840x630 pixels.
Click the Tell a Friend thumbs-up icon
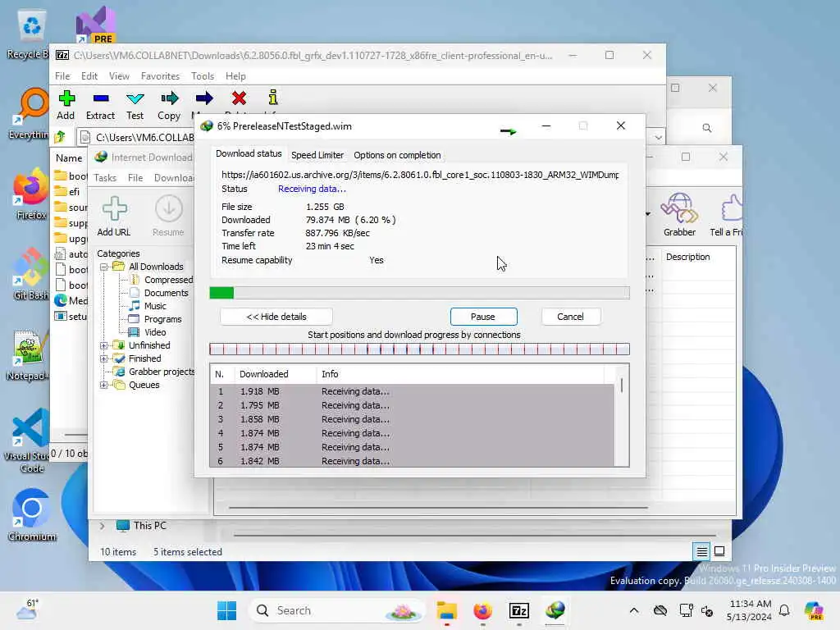(732, 208)
